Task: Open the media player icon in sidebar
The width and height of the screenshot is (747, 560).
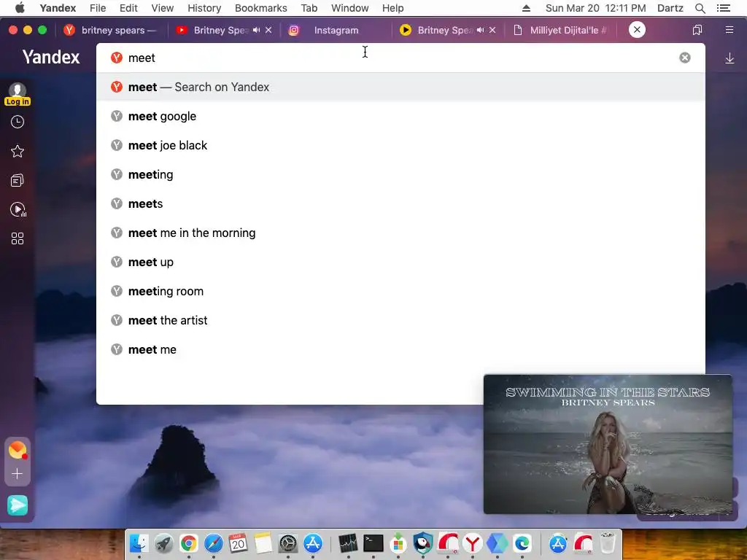Action: [18, 209]
